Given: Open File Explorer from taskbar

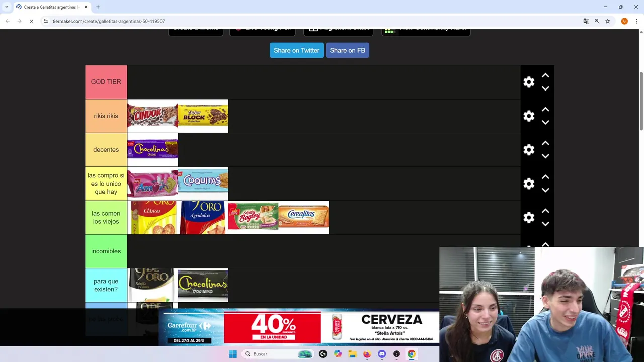Looking at the screenshot, I should (353, 354).
